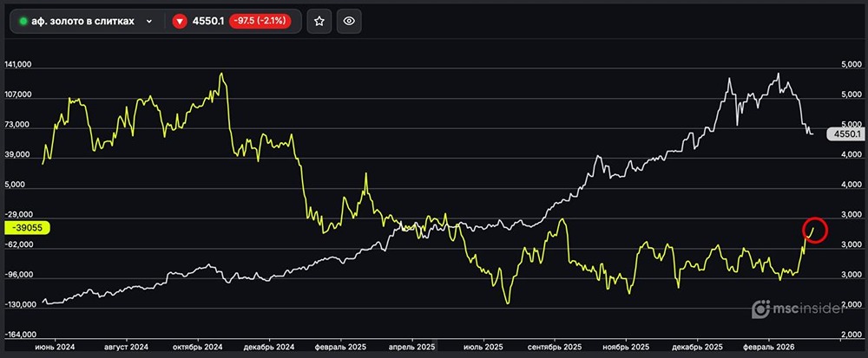Click the декабрь 2025 date label
868x358 pixels.
pyautogui.click(x=698, y=347)
